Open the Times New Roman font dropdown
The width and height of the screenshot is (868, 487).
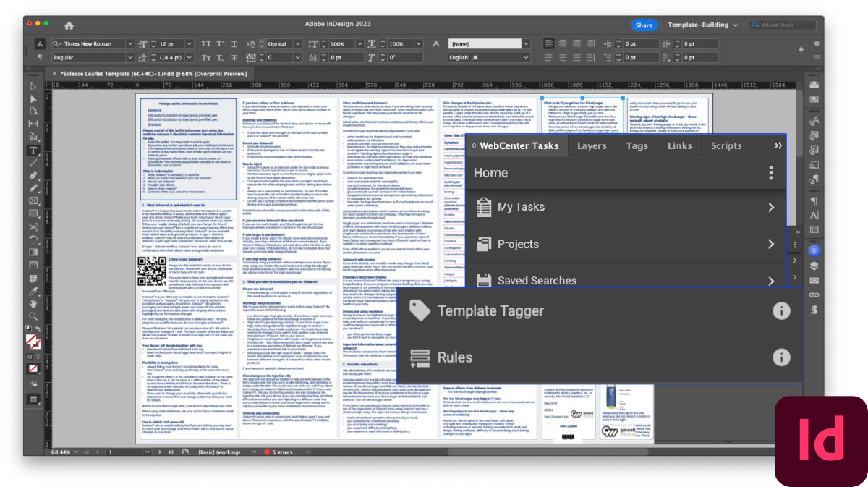[130, 43]
